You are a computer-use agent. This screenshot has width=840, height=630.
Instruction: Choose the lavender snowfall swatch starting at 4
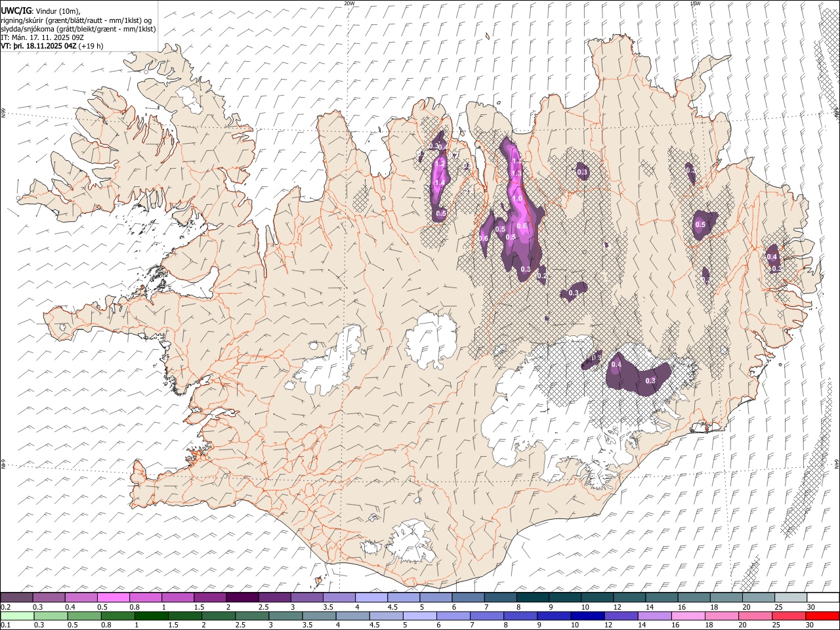[x=371, y=597]
